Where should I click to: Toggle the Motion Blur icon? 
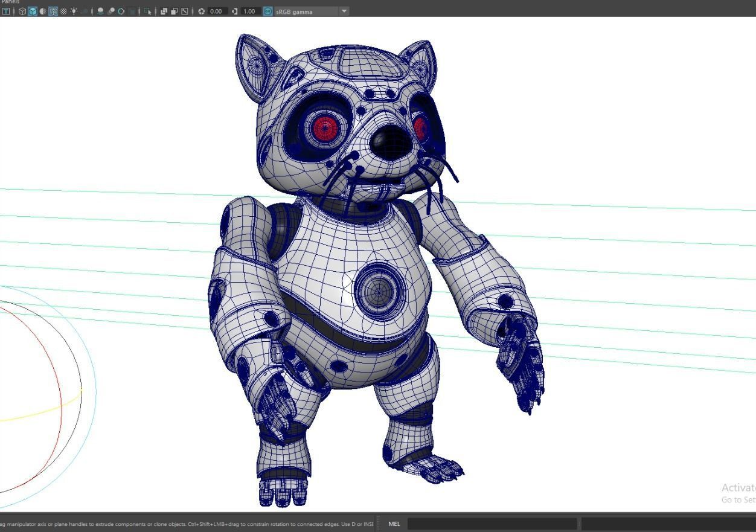click(111, 11)
